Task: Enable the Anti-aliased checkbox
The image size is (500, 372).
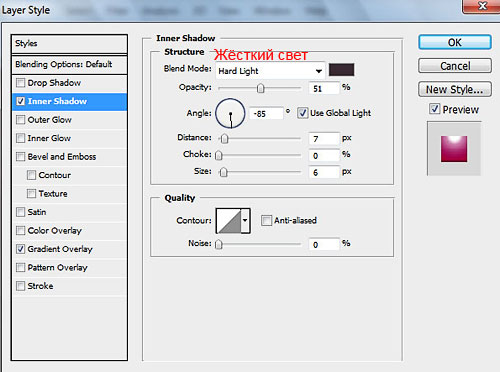Action: pos(266,220)
